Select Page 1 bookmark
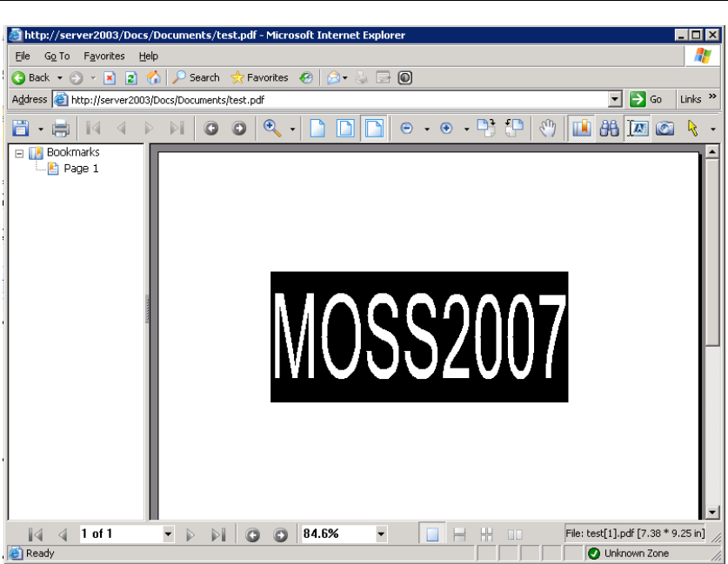The height and width of the screenshot is (564, 728). pos(81,169)
